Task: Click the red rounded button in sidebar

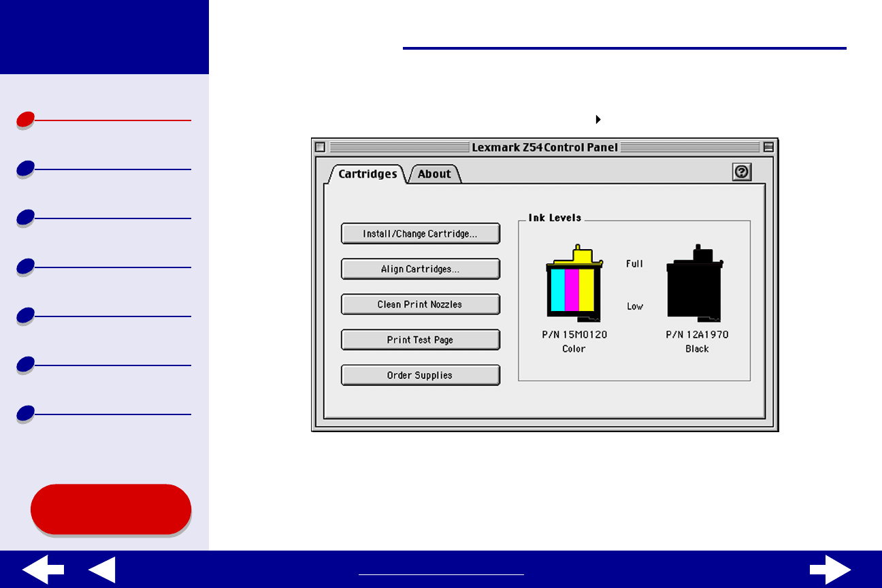Action: tap(111, 509)
